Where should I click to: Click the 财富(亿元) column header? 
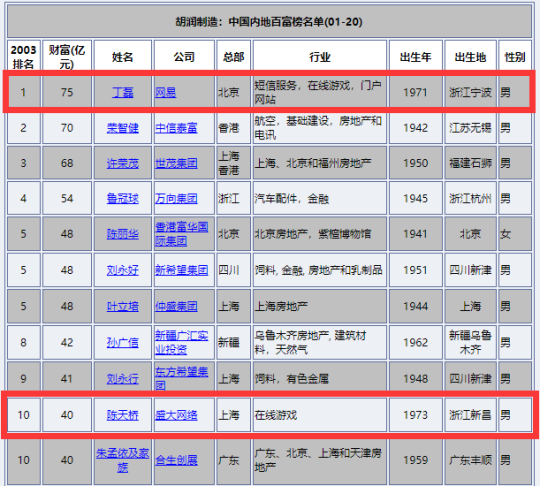click(67, 57)
